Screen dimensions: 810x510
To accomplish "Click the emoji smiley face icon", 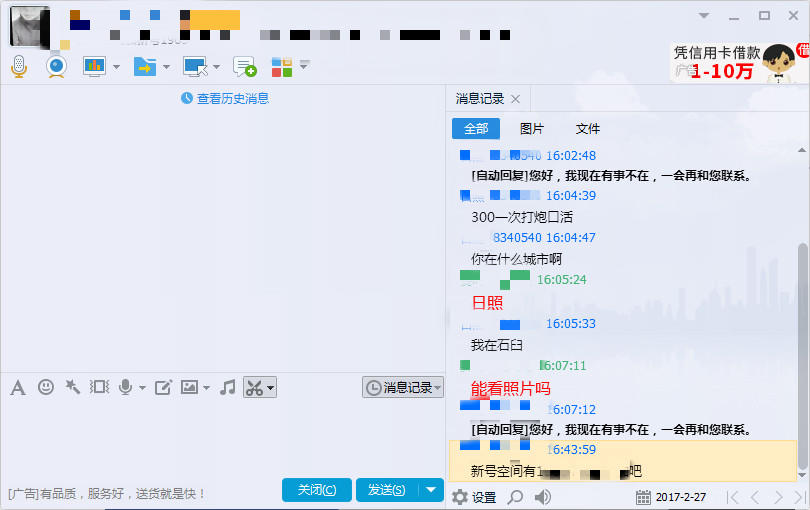I will click(46, 387).
